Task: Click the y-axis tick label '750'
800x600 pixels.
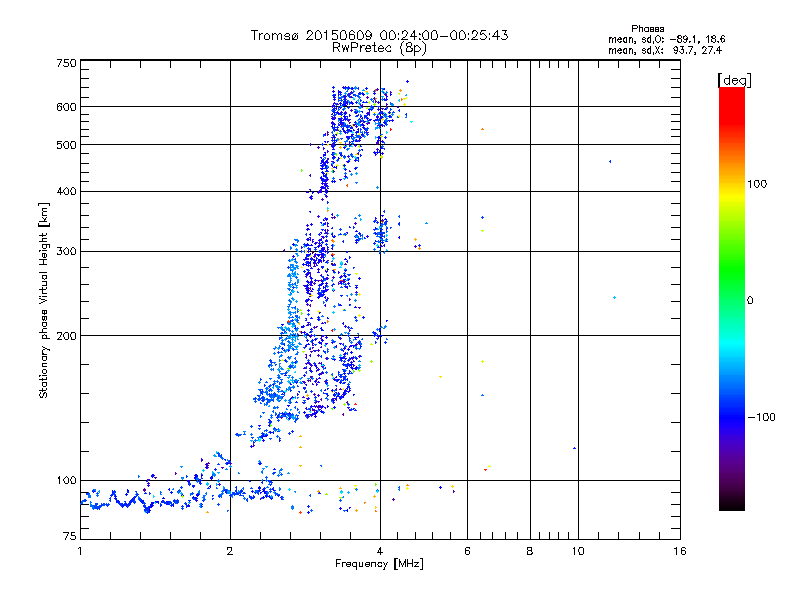Action: pos(66,63)
